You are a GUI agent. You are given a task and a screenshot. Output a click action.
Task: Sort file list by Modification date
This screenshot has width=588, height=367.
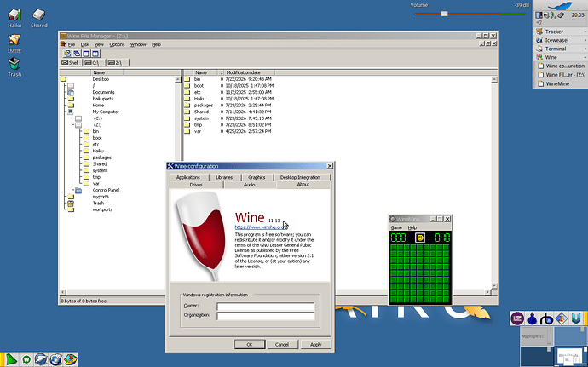(x=249, y=72)
